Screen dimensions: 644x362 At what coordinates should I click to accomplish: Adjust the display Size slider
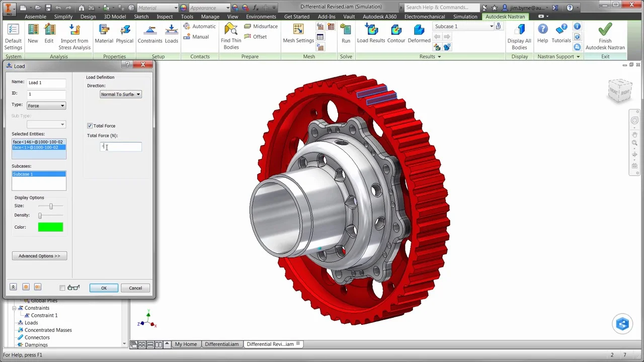click(51, 206)
